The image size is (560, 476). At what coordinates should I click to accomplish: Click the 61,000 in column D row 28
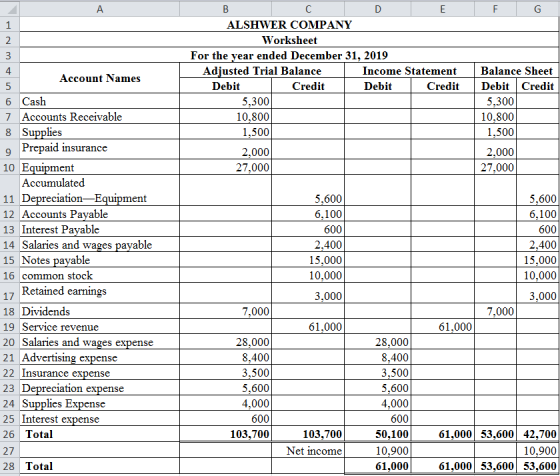point(378,466)
